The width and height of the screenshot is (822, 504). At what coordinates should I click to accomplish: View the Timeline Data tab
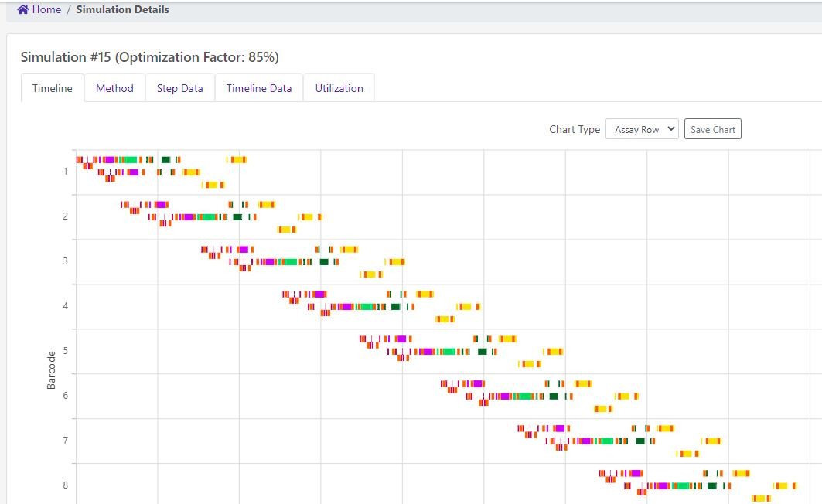[x=258, y=88]
